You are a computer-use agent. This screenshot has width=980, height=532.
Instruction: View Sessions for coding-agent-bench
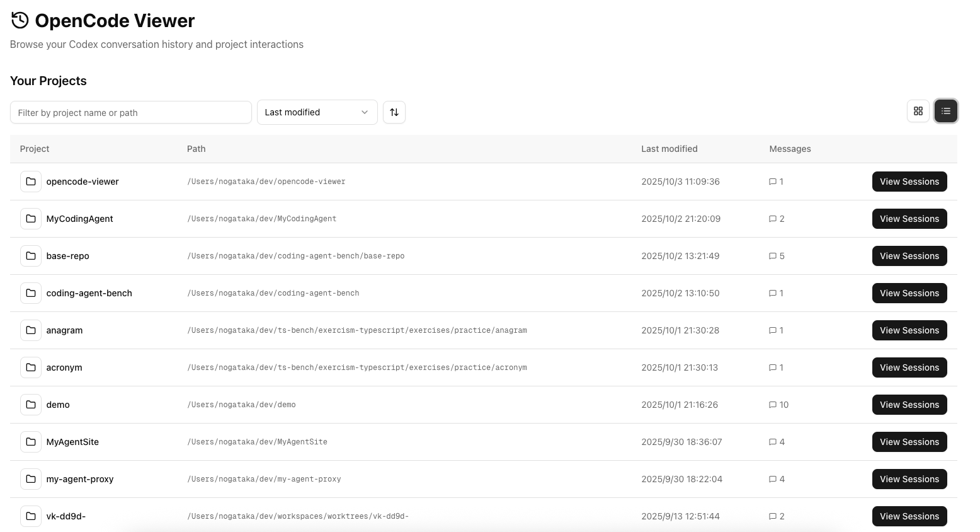point(909,293)
